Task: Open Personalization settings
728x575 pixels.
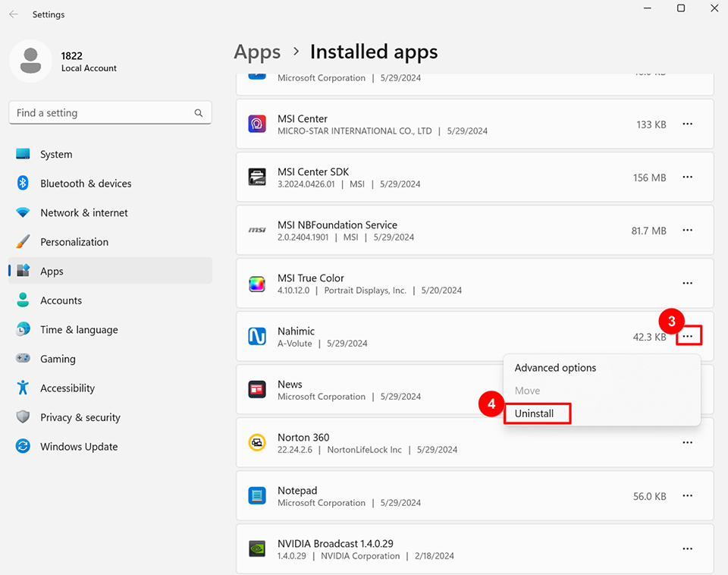Action: (x=111, y=241)
